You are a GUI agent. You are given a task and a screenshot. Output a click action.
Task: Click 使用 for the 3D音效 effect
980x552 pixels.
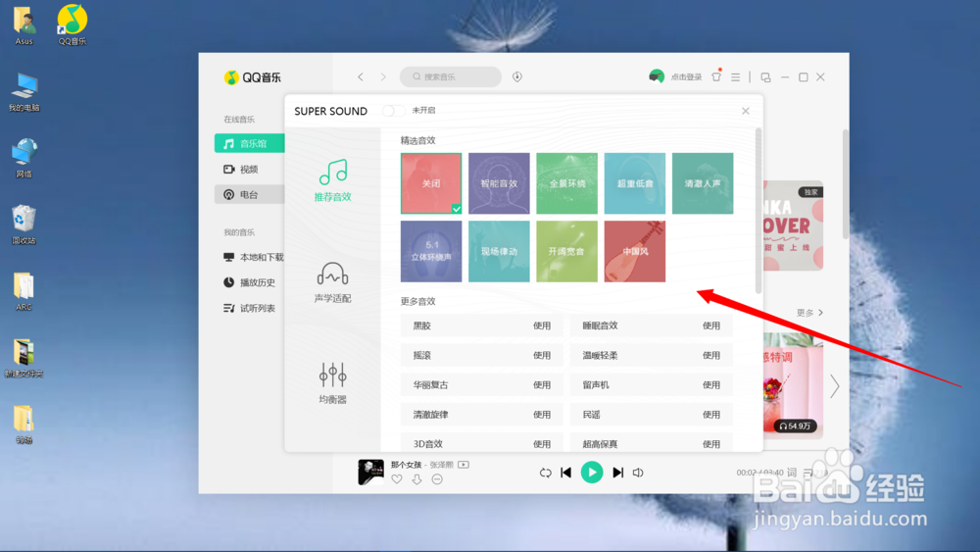coord(542,444)
